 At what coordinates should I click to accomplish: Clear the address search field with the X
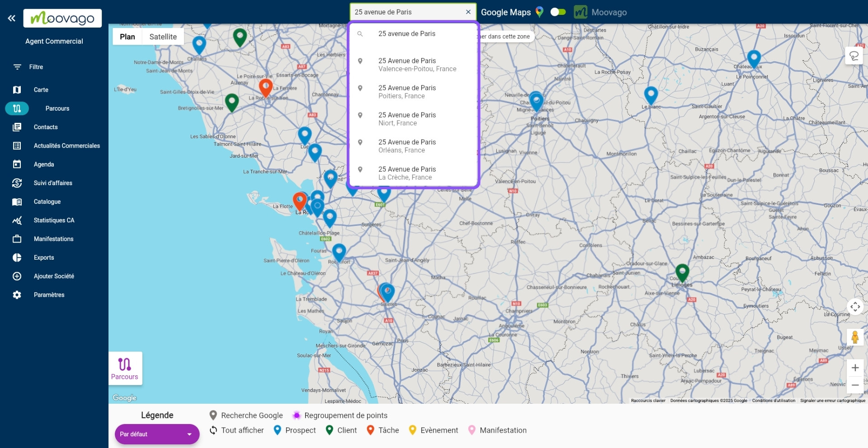click(x=469, y=12)
